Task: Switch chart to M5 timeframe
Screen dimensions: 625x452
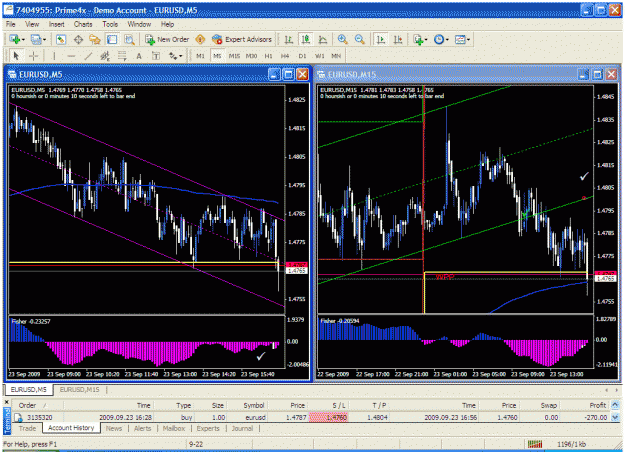Action: coord(217,56)
